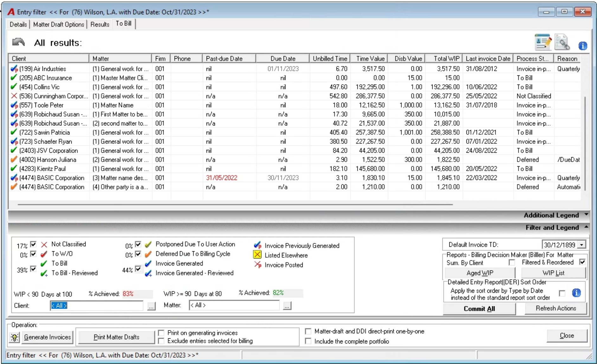Click the blue info icon at top right
The height and width of the screenshot is (364, 597).
coord(583,46)
